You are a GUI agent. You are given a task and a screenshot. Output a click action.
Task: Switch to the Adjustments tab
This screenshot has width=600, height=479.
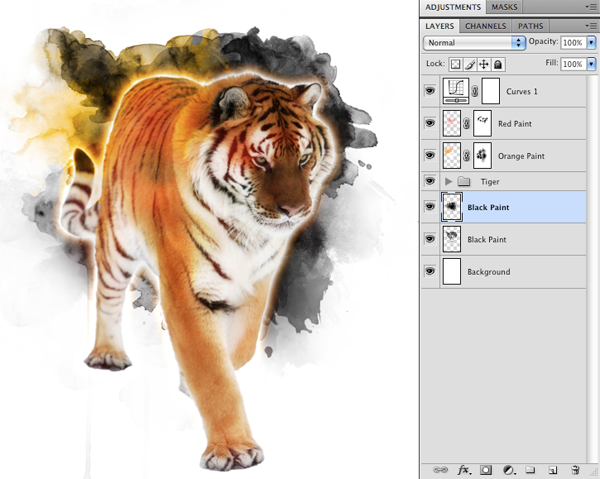pyautogui.click(x=453, y=7)
